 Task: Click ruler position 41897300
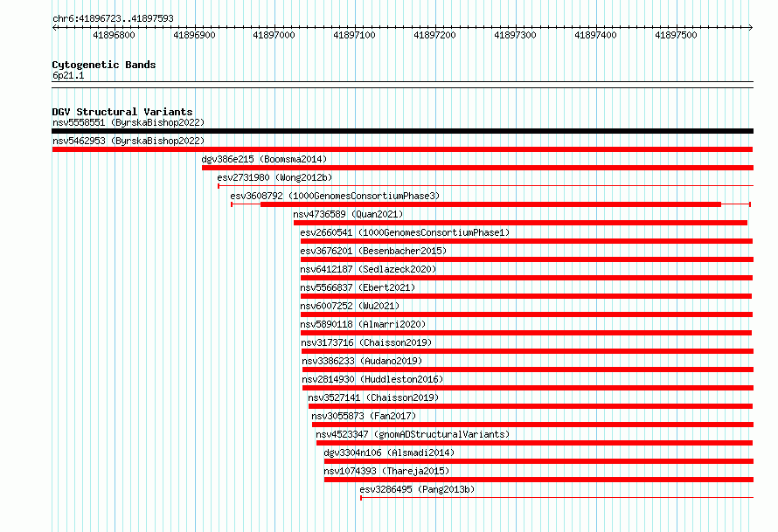pyautogui.click(x=515, y=35)
